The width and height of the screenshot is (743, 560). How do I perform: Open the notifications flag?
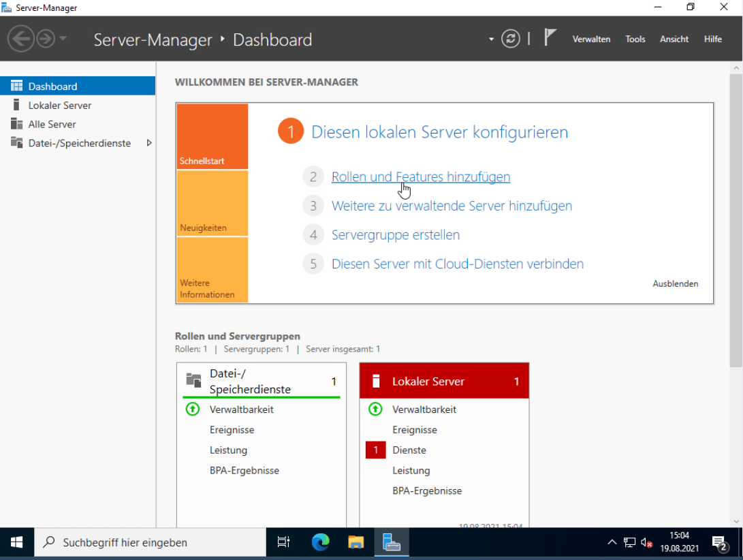click(549, 37)
